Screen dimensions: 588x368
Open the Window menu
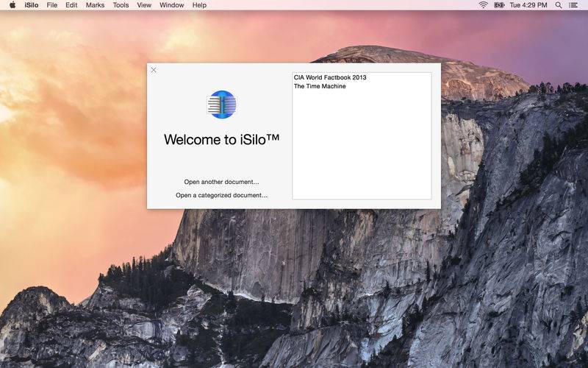pyautogui.click(x=172, y=5)
